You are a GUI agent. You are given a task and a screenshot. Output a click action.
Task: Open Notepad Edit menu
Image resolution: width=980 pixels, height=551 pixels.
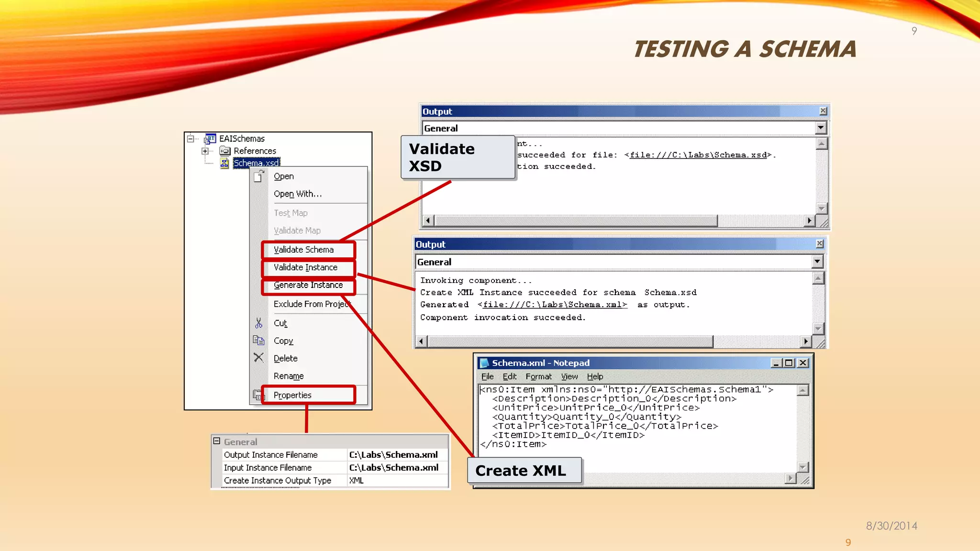(x=510, y=377)
